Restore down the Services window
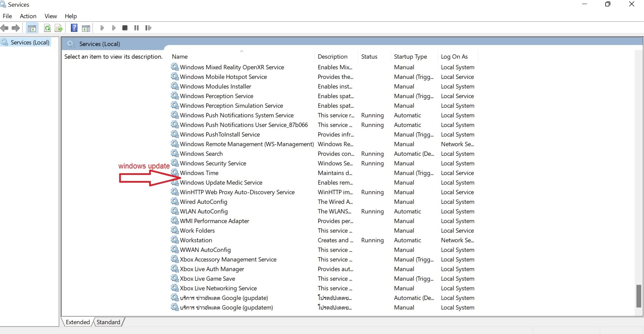This screenshot has width=644, height=334. point(608,4)
